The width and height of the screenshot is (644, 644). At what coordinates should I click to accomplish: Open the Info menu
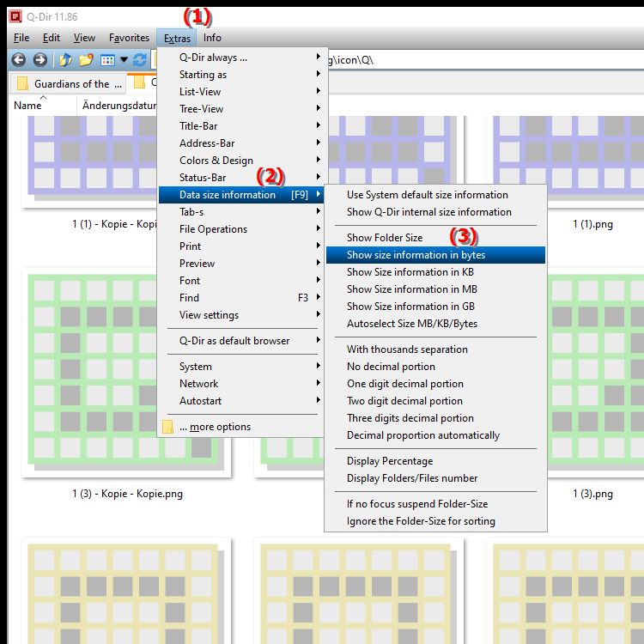coord(212,38)
